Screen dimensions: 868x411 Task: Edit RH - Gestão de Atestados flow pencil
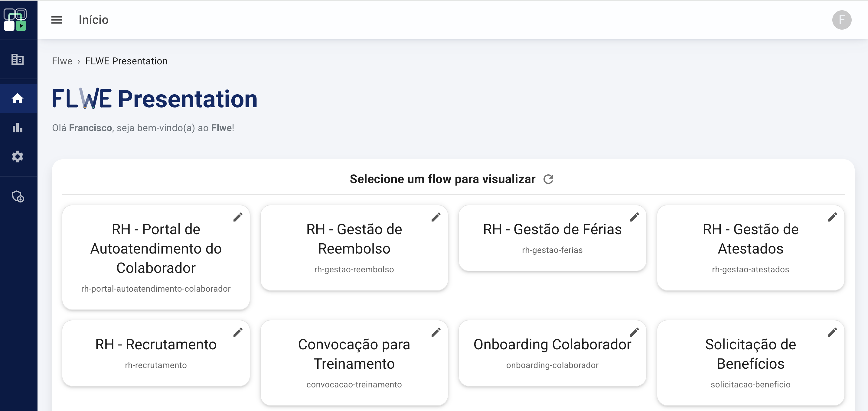tap(833, 217)
